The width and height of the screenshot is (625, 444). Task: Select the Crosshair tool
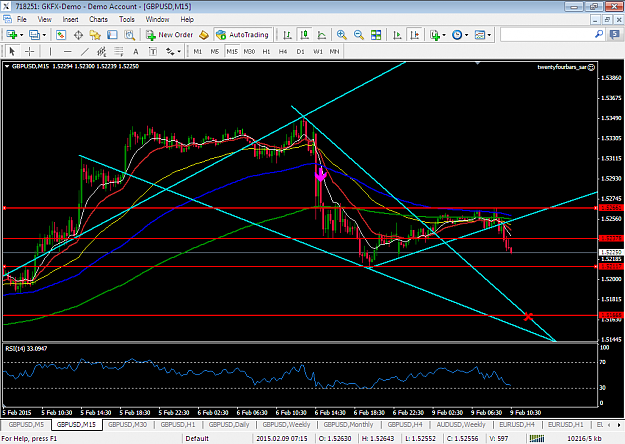[29, 51]
